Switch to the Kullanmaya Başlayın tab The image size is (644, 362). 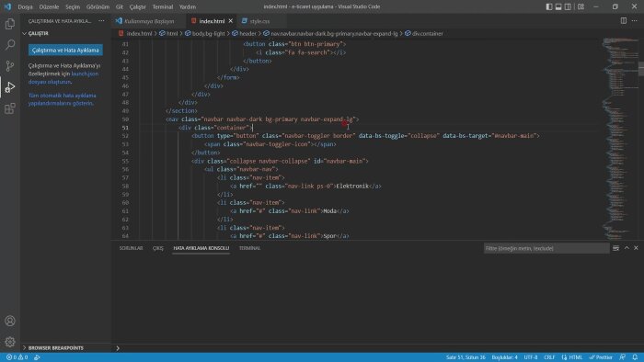tap(149, 21)
